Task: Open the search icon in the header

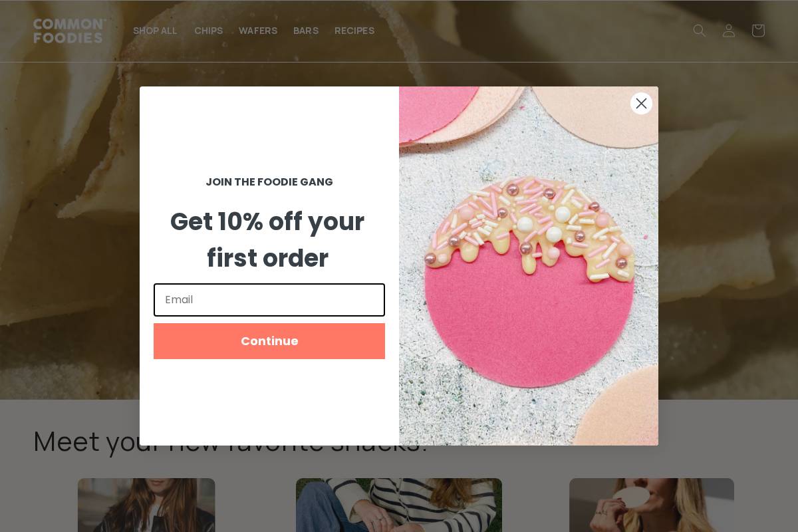Action: click(x=699, y=31)
